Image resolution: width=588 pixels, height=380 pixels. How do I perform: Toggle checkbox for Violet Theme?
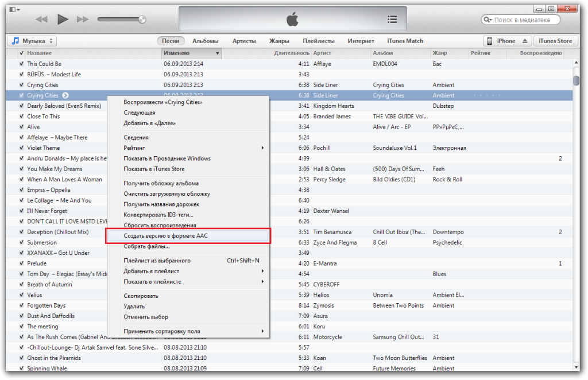click(x=21, y=148)
